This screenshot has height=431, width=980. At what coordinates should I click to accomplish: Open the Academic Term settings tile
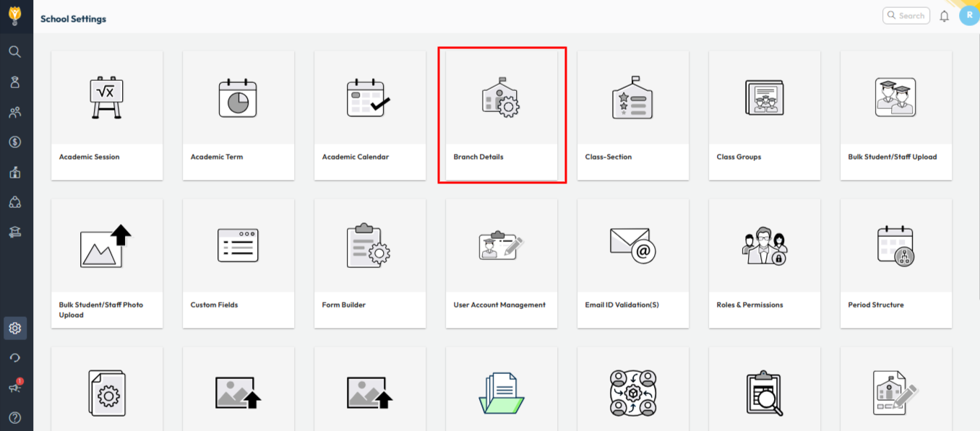238,116
